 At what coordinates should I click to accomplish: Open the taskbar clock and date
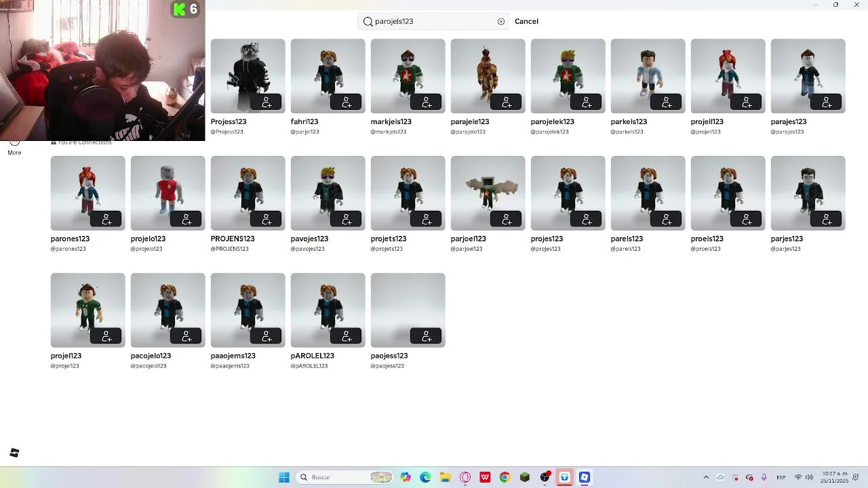point(835,477)
